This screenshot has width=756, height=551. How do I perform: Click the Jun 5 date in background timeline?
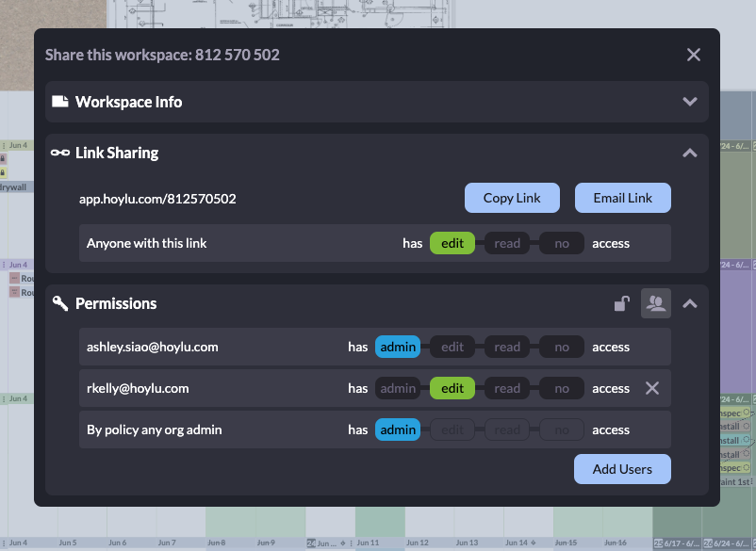pyautogui.click(x=68, y=543)
